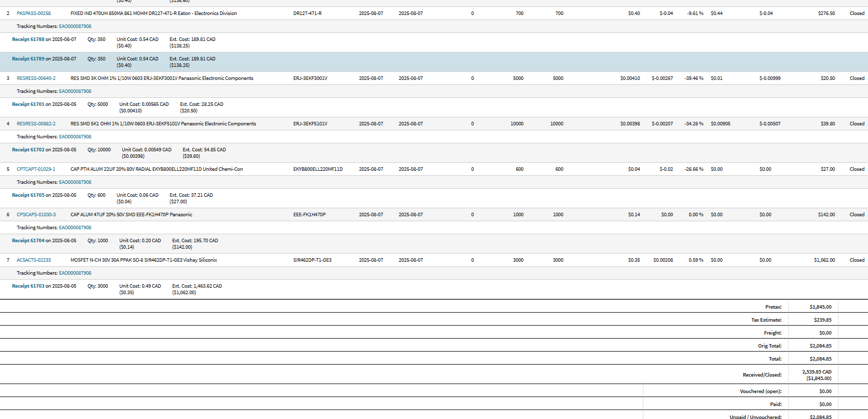Open part link PASPASS-00258

pyautogui.click(x=33, y=13)
